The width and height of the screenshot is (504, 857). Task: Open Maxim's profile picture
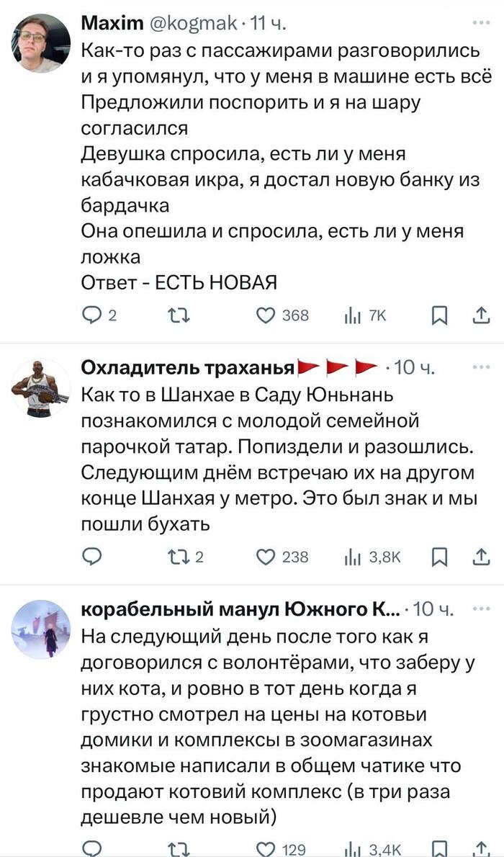(x=41, y=42)
